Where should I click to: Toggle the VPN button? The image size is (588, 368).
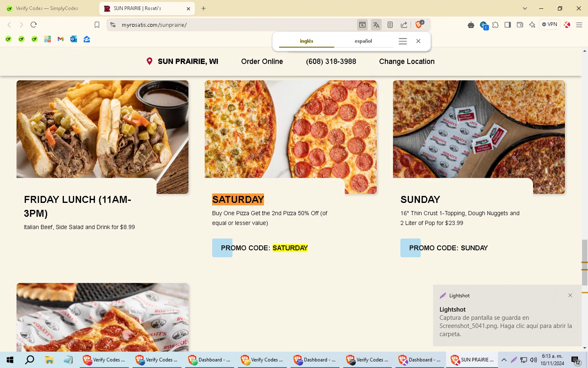(550, 24)
